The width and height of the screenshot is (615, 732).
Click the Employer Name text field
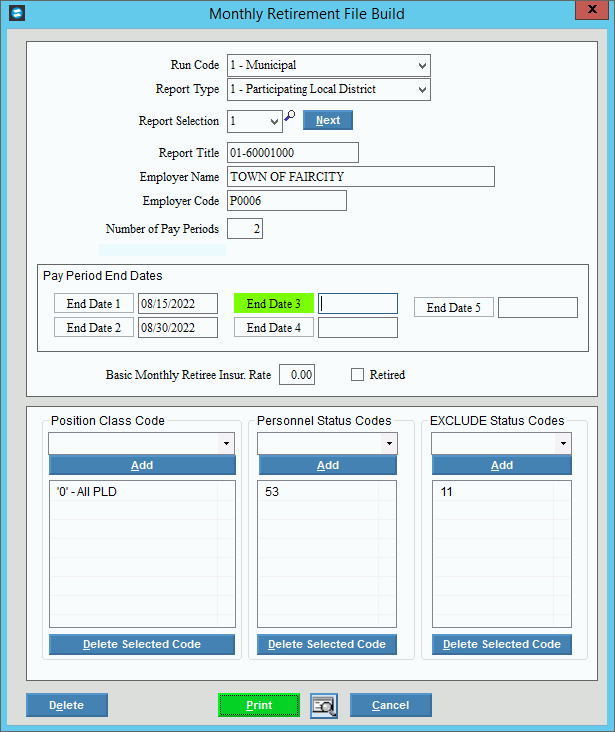pyautogui.click(x=360, y=177)
